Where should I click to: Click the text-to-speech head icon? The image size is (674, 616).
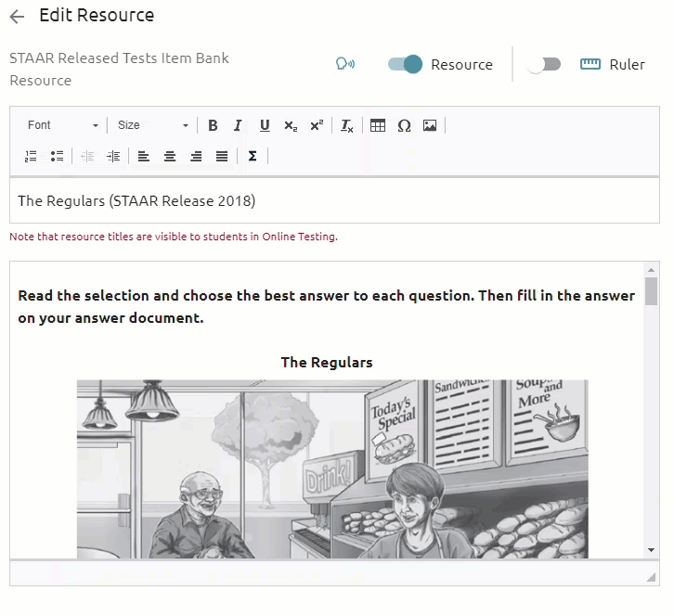coord(345,64)
